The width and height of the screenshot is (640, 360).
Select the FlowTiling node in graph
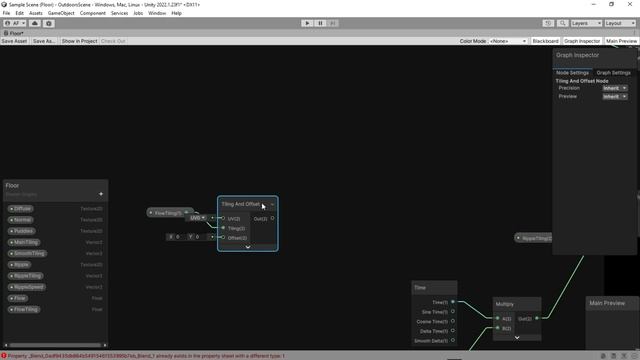tap(168, 213)
